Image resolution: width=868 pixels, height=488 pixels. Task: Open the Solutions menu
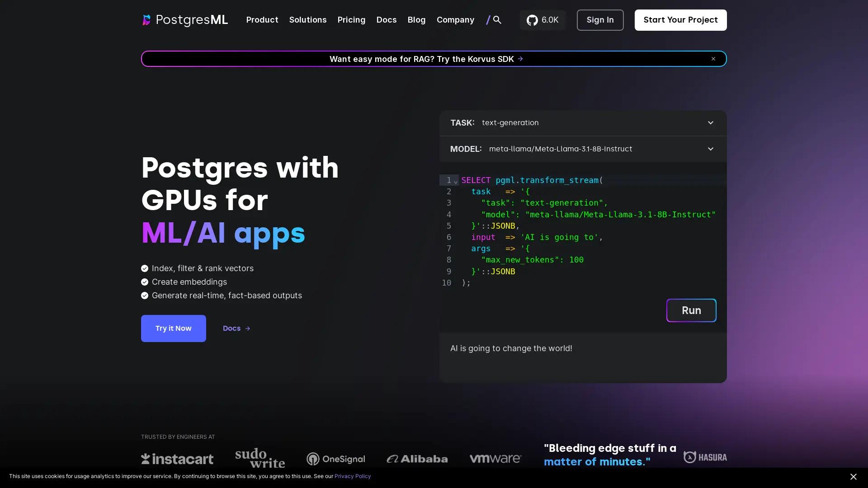(307, 20)
